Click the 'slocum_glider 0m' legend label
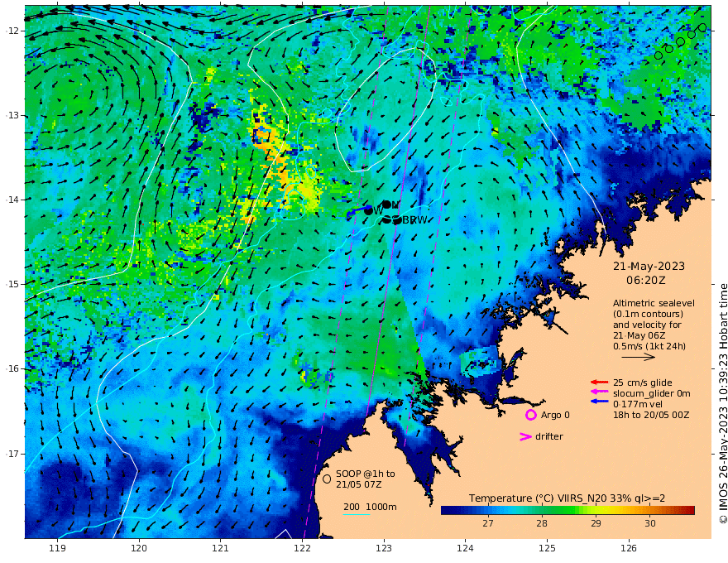728x563 pixels. tap(651, 393)
